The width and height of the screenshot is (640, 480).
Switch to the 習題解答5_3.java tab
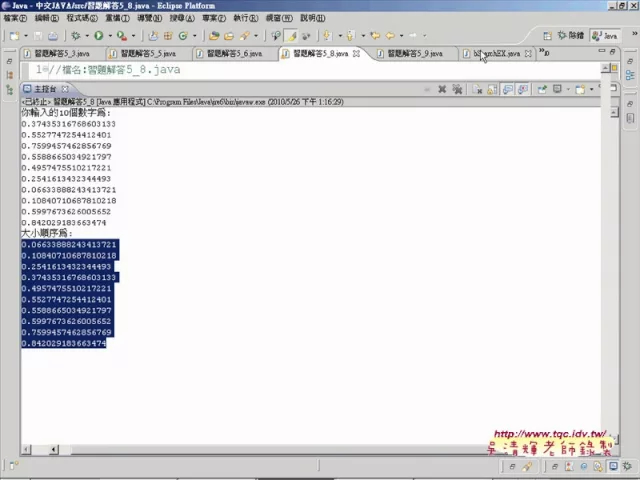point(61,53)
